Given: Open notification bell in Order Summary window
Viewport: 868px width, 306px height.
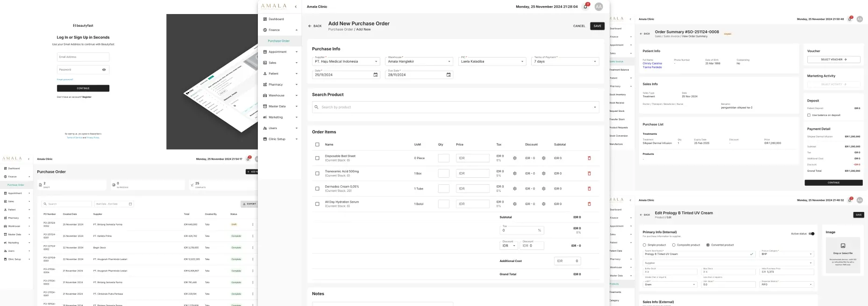Looking at the screenshot, I should pos(850,19).
